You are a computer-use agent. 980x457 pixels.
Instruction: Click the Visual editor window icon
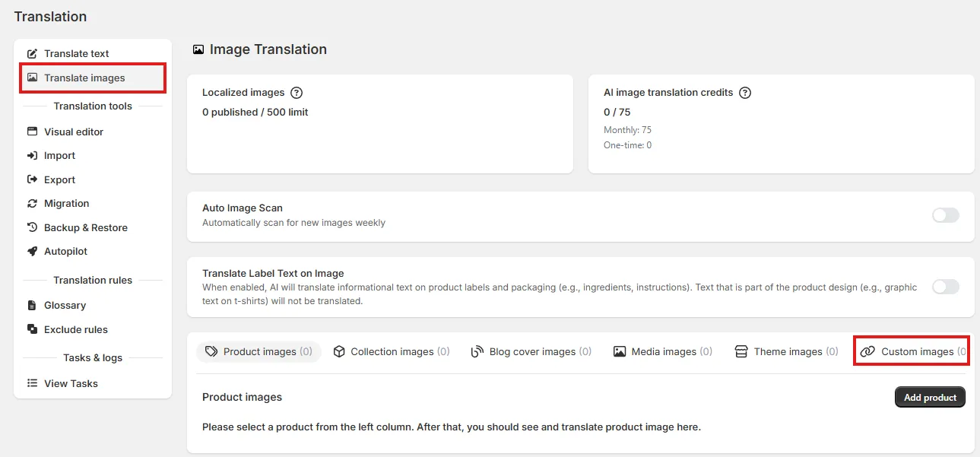32,132
